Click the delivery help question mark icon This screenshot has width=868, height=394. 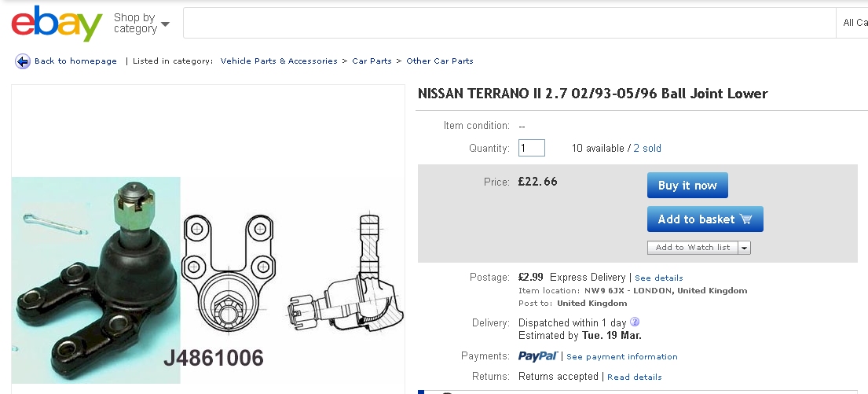[x=635, y=322]
